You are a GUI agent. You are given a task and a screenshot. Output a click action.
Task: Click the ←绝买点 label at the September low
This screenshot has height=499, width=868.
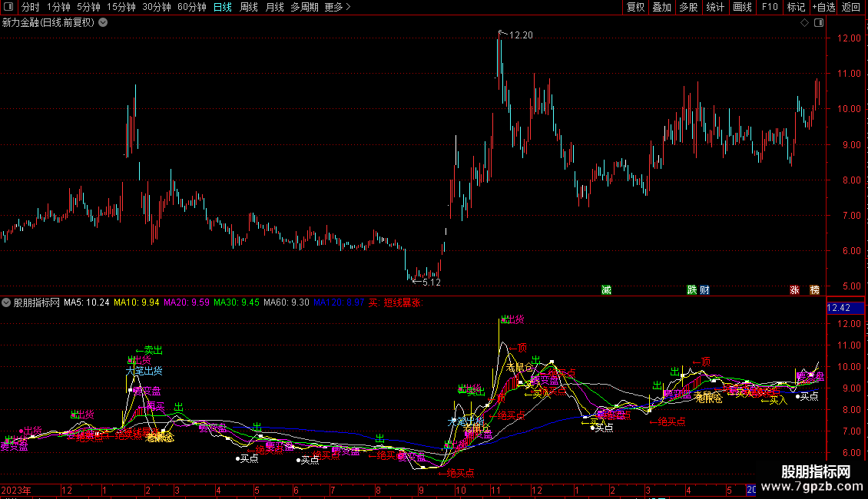click(456, 473)
